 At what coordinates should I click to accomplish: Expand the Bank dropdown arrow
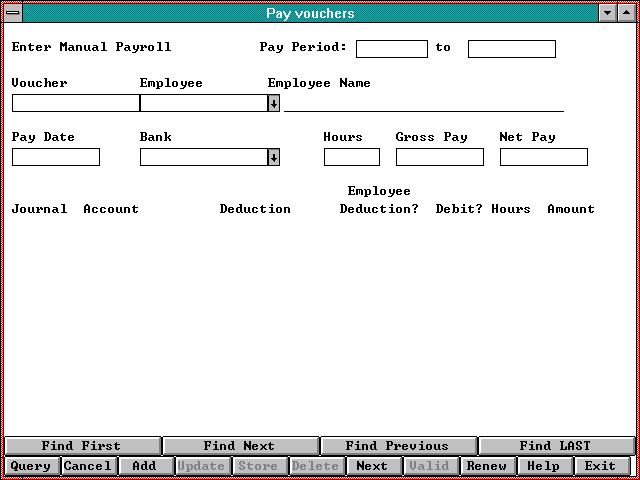(x=274, y=157)
